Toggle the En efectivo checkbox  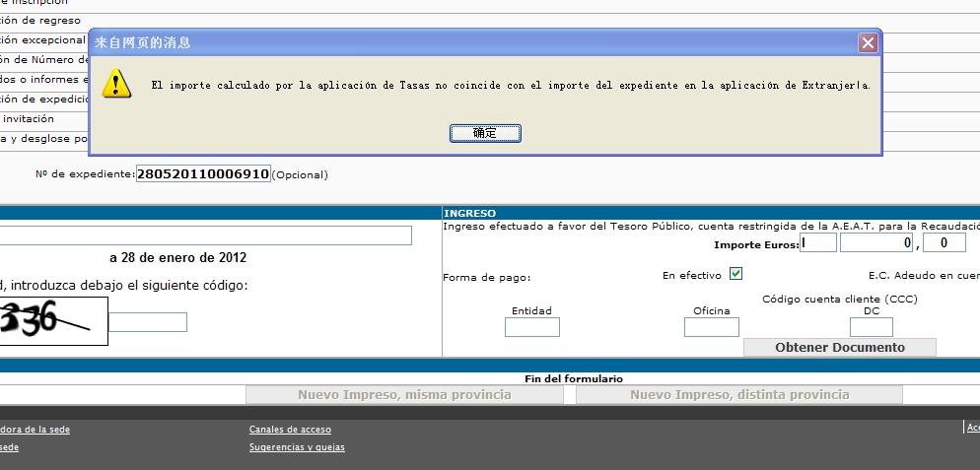click(735, 274)
